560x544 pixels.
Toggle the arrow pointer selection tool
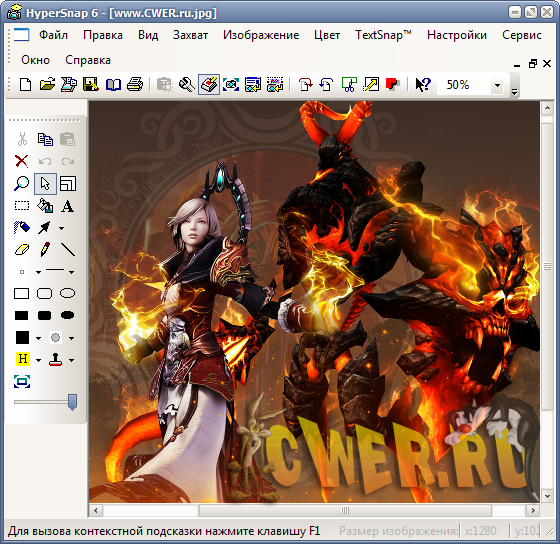(45, 184)
